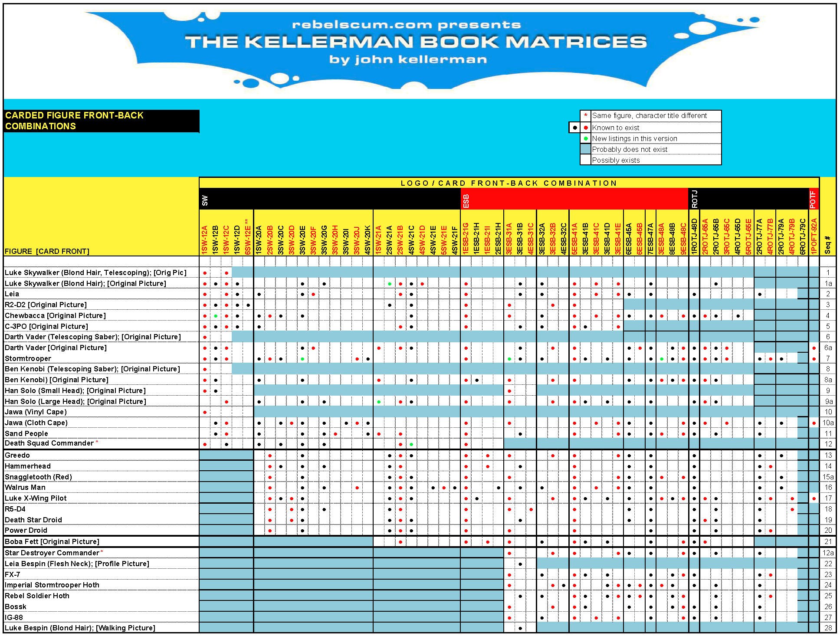Click the 'New listings in this version' legend entry

(x=634, y=138)
